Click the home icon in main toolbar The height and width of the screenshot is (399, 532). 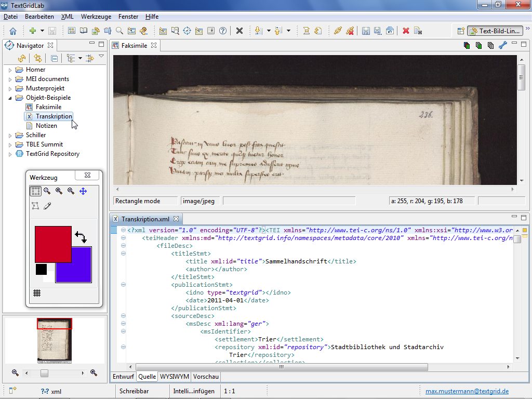(x=13, y=31)
